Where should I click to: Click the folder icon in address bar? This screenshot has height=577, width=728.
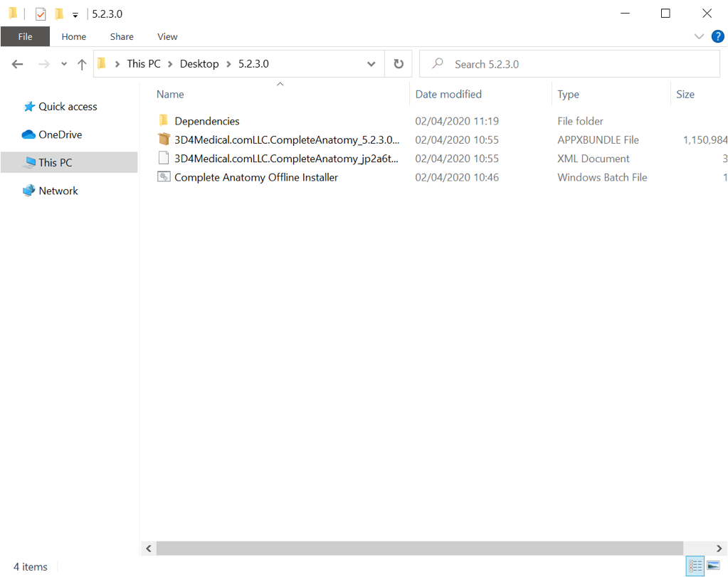tap(102, 63)
